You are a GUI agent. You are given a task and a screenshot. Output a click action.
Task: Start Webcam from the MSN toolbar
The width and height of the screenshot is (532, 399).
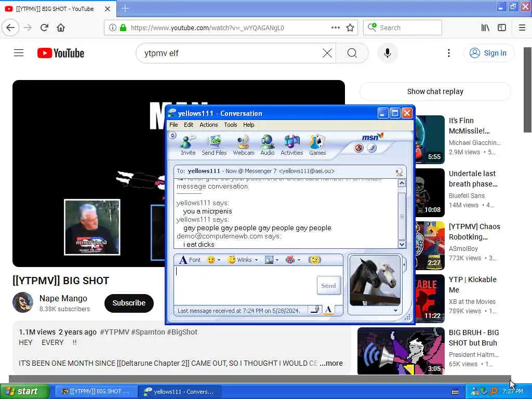tap(243, 145)
